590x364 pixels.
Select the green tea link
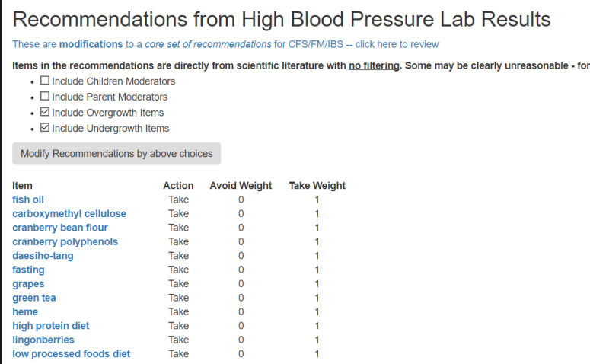point(34,298)
